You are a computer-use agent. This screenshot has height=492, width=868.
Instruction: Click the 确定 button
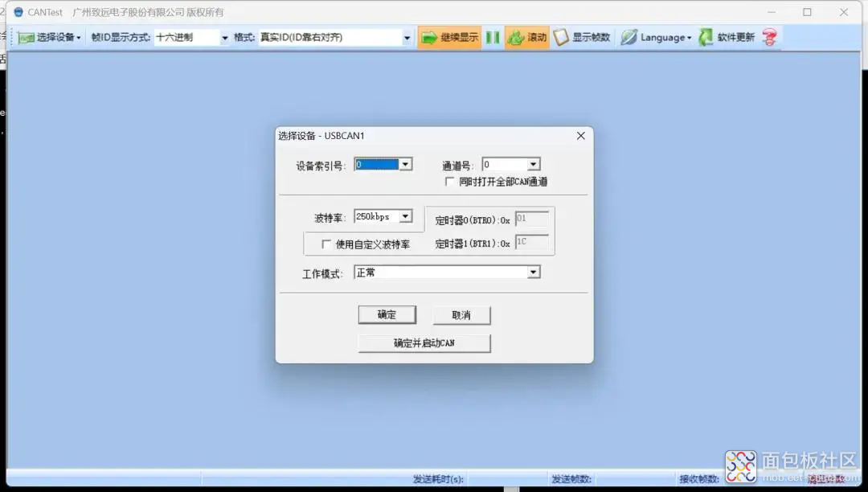387,315
